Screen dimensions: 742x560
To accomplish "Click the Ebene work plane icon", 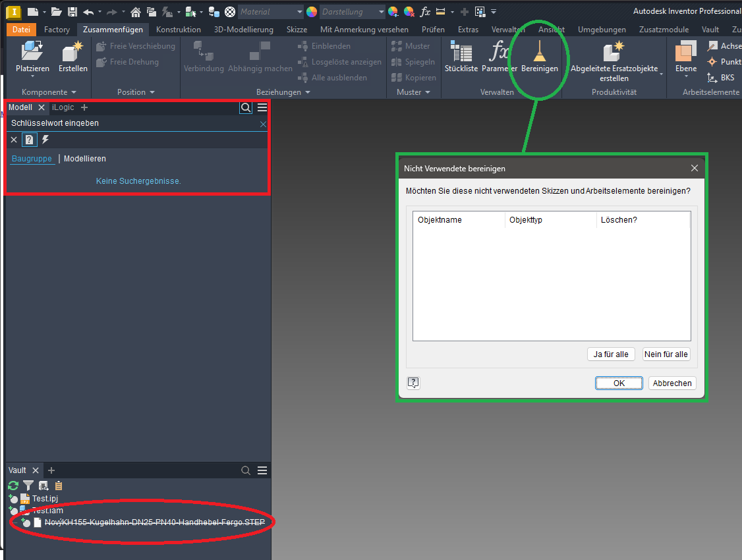I will (x=686, y=51).
